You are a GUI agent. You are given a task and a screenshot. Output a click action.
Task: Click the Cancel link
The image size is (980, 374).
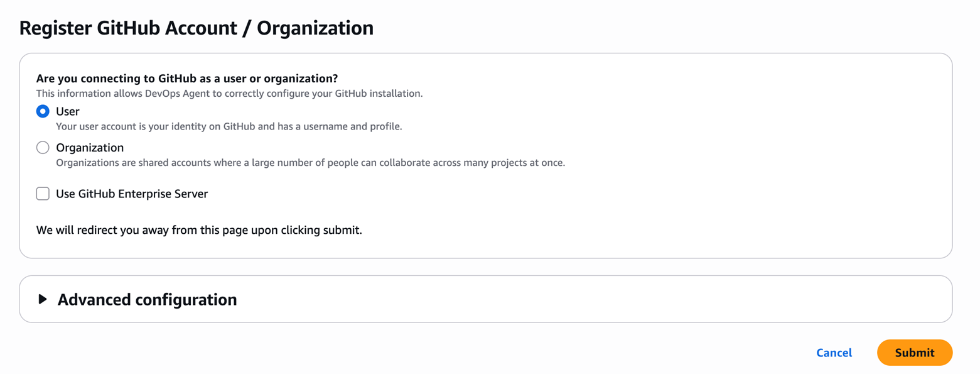click(x=834, y=353)
